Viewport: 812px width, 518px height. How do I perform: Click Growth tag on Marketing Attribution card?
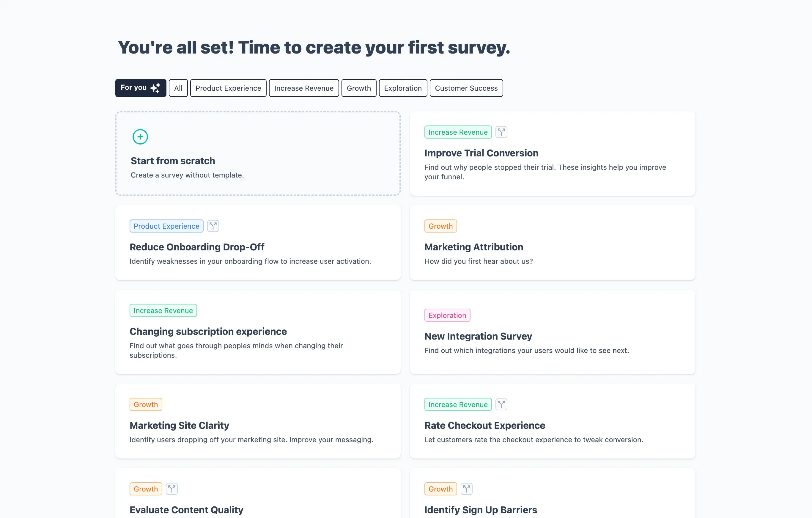tap(440, 226)
